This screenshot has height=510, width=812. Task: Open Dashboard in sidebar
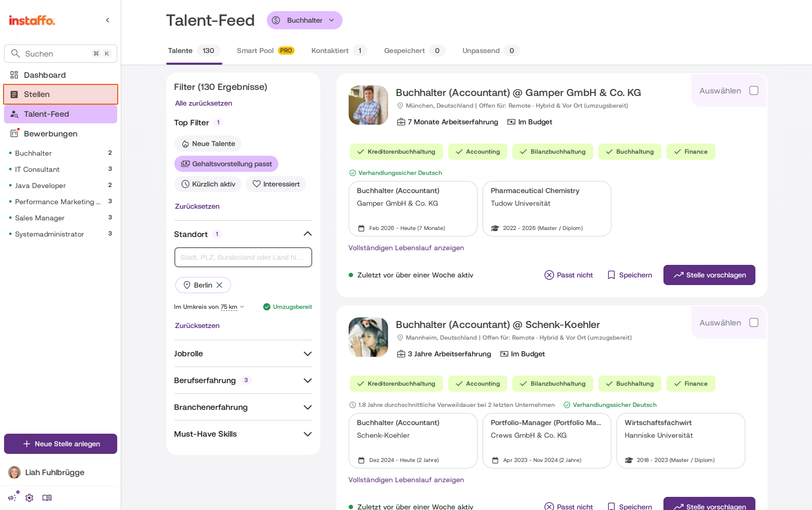tap(61, 75)
